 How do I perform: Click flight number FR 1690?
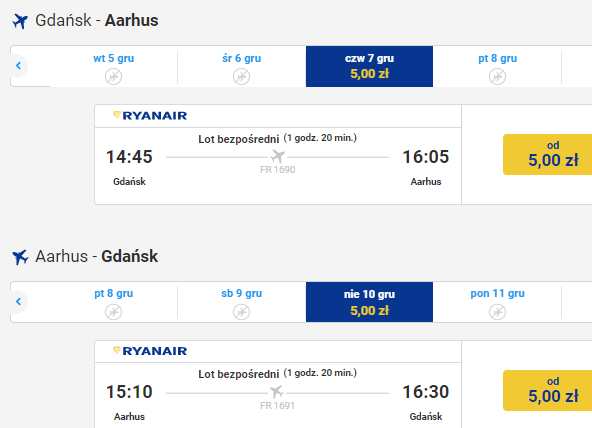click(x=278, y=170)
